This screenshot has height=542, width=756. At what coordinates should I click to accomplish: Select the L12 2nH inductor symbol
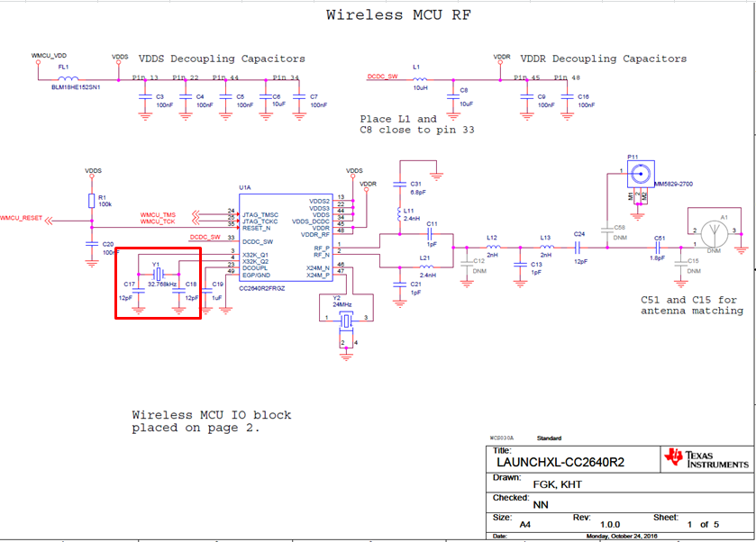pyautogui.click(x=493, y=248)
